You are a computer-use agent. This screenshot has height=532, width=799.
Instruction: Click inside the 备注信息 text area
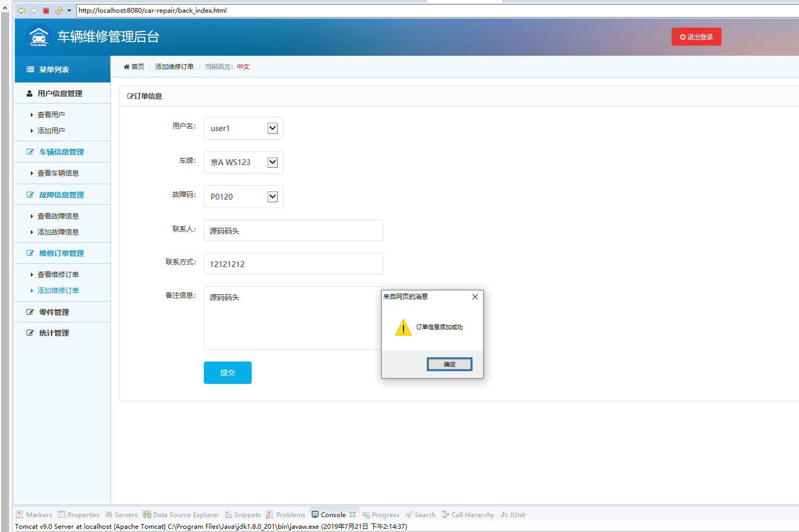tap(293, 318)
